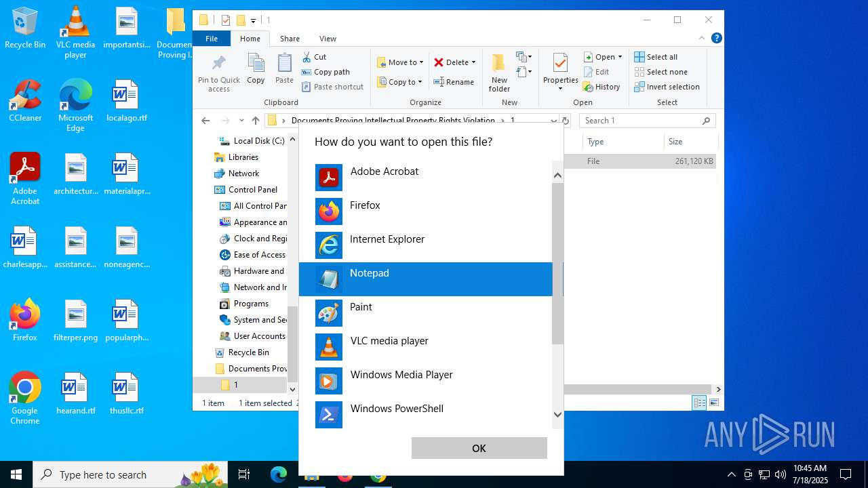Click the Search 1 input field

647,121
